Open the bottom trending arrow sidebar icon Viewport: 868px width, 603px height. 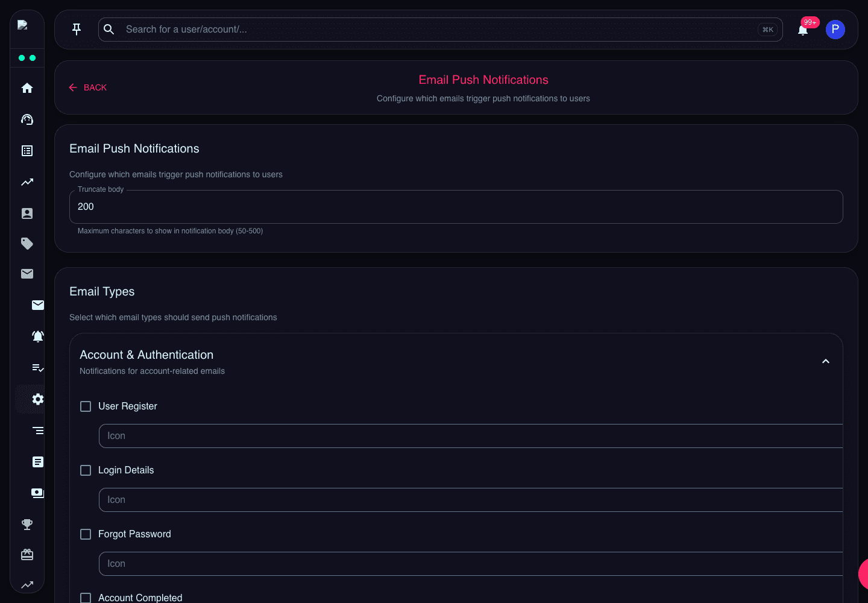click(27, 585)
